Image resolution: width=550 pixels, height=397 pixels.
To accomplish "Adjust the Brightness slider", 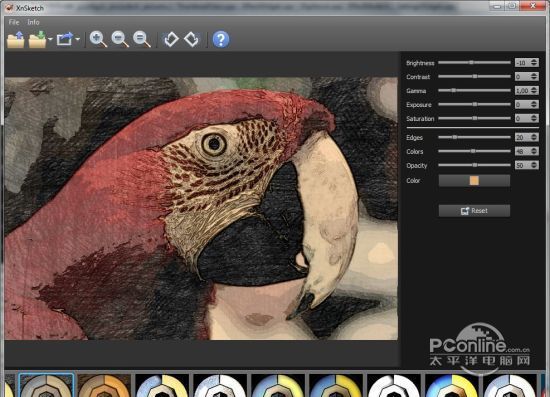I will pos(474,62).
